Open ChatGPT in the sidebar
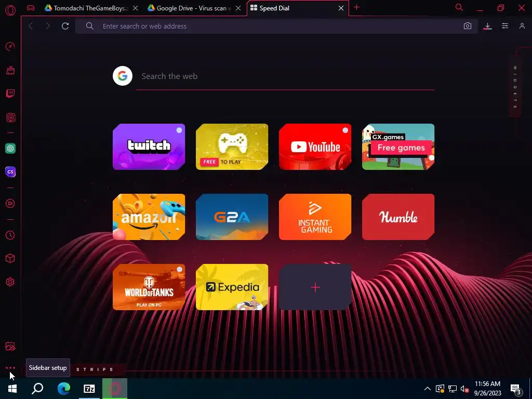This screenshot has height=399, width=532. [10, 148]
